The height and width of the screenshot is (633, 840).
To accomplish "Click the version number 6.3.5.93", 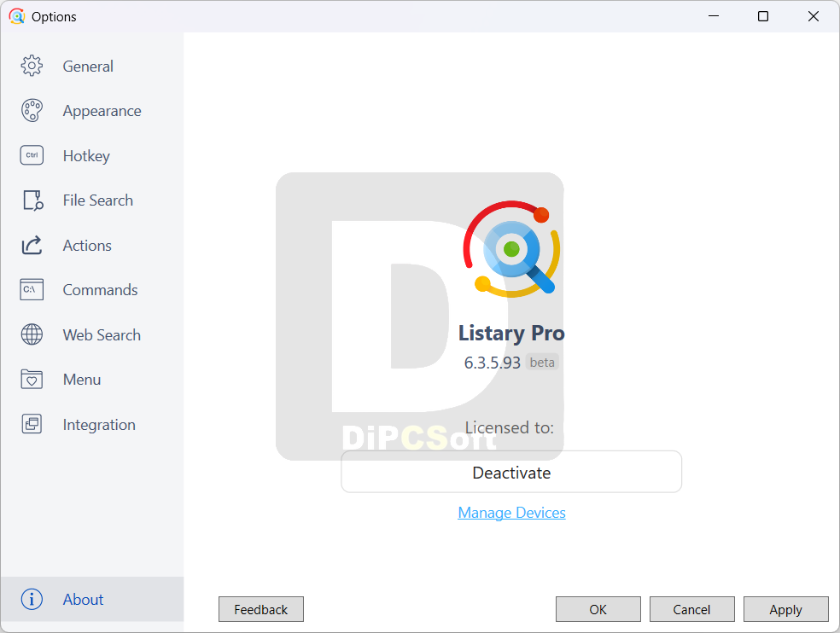I will (x=493, y=363).
